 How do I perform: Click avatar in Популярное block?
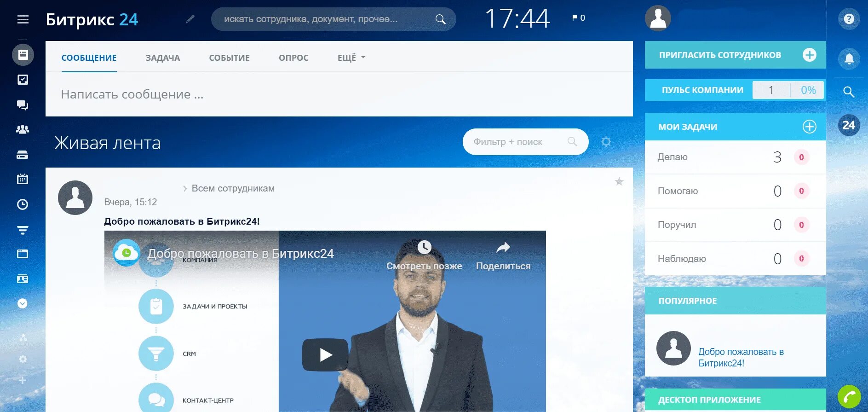click(x=673, y=348)
